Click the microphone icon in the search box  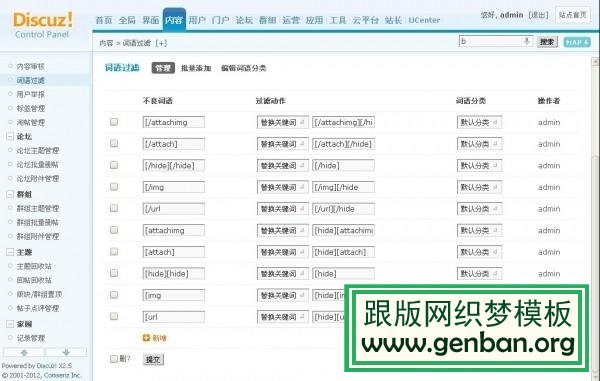pyautogui.click(x=527, y=41)
